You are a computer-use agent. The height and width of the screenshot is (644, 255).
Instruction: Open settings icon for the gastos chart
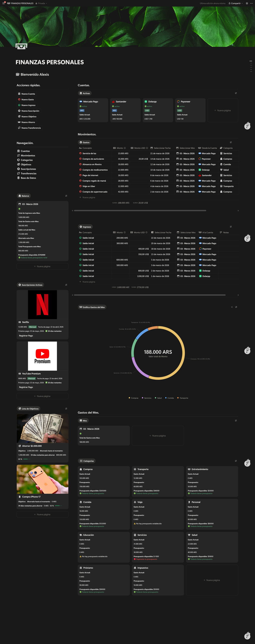click(236, 307)
